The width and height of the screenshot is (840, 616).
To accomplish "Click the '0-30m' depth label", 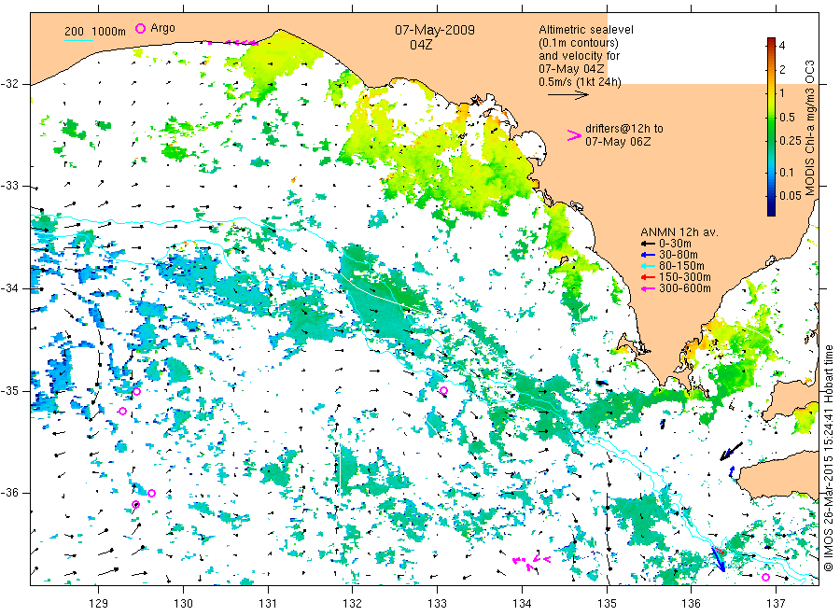I will [675, 244].
